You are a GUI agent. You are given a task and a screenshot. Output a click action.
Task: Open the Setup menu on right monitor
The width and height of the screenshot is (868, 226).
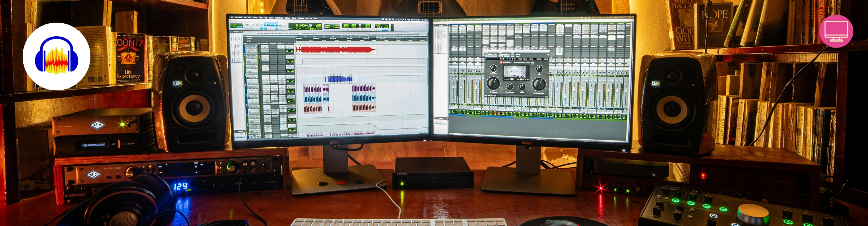492,20
